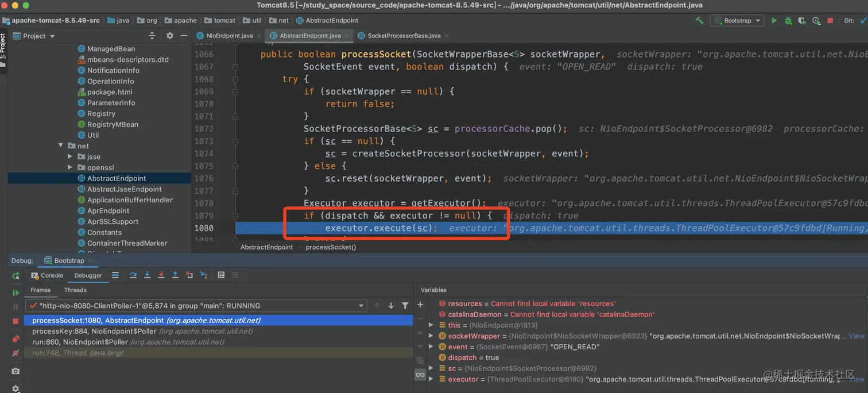Click View link for socketWrapper value
The height and width of the screenshot is (393, 868).
pyautogui.click(x=857, y=336)
